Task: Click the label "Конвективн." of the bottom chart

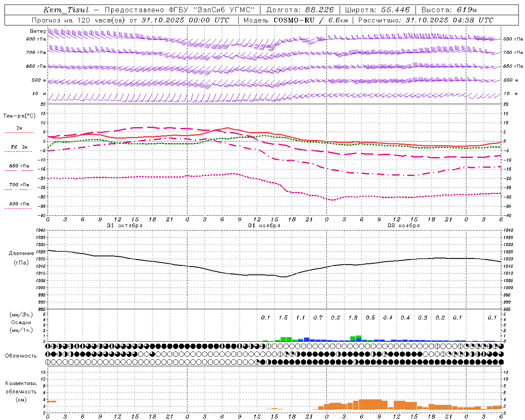Action: click(x=21, y=383)
